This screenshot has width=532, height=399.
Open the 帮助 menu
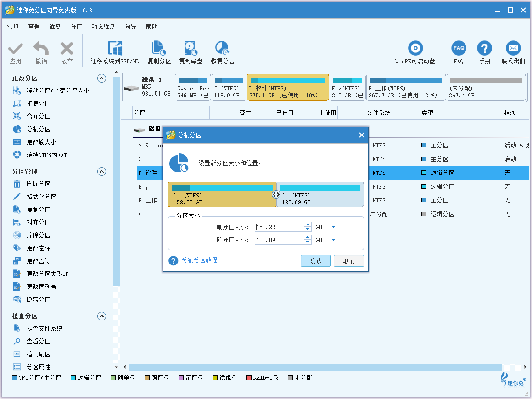coord(151,27)
